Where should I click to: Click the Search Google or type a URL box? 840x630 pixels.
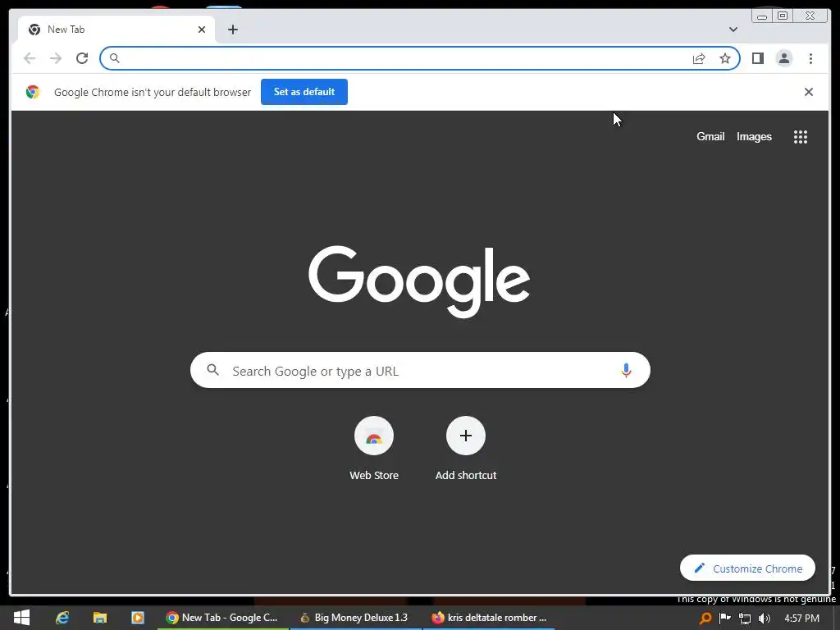pos(420,370)
